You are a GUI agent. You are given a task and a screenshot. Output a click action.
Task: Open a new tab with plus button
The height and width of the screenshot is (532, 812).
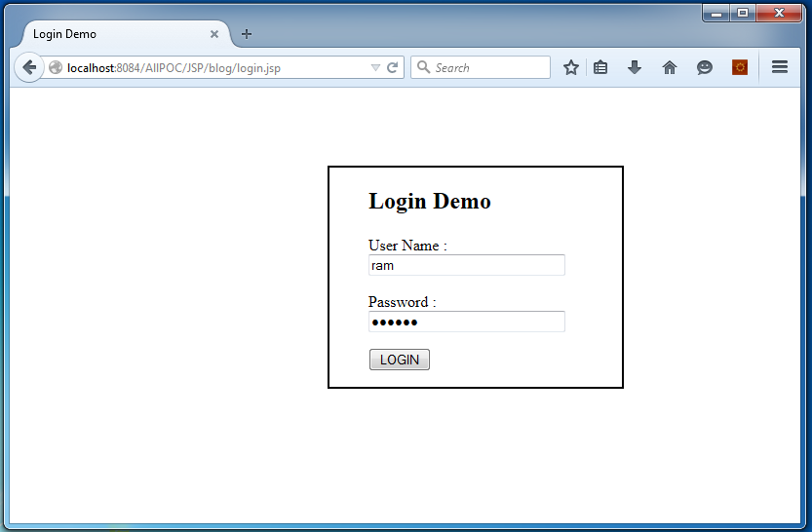[247, 34]
